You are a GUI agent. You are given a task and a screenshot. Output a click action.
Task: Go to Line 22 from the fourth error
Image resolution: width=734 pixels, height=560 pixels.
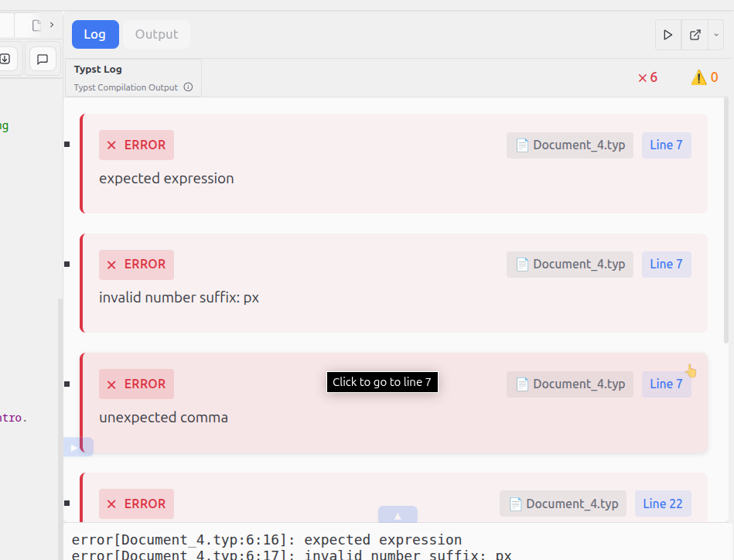tap(663, 504)
